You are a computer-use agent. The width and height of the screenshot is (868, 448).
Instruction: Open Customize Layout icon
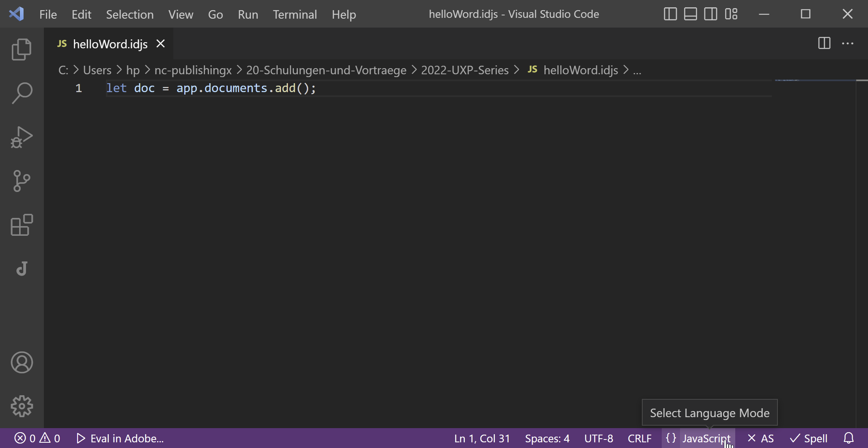click(x=731, y=14)
